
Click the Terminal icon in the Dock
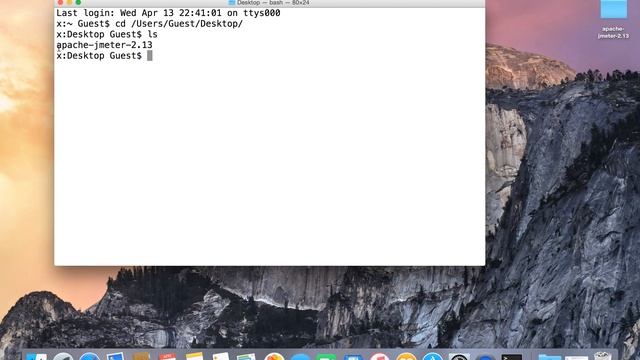pos(511,357)
